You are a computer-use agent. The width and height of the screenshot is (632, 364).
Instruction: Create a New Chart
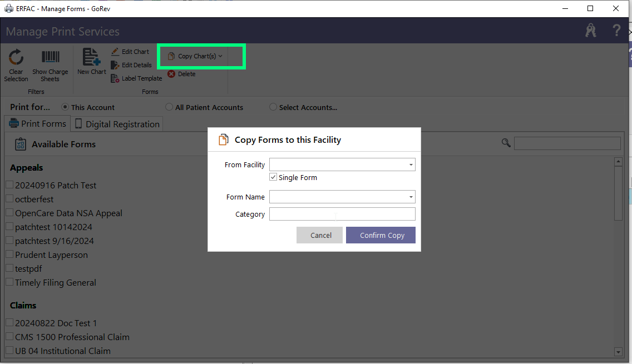pos(91,62)
